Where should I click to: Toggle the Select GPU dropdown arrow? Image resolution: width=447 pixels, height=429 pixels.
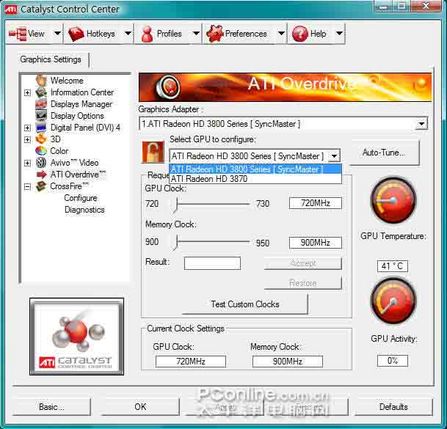(333, 156)
